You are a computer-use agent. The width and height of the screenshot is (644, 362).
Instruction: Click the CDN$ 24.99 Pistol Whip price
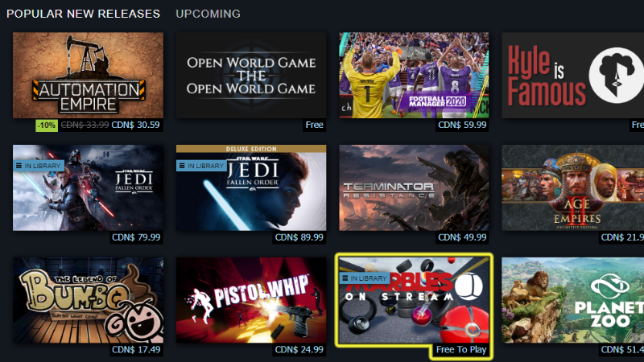[x=299, y=350]
